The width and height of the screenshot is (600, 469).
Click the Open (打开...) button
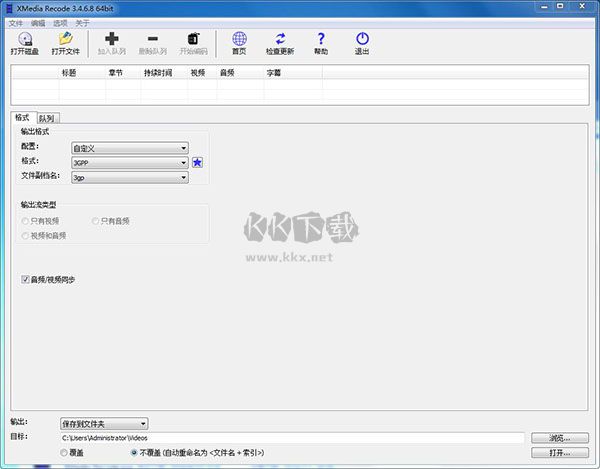(560, 453)
